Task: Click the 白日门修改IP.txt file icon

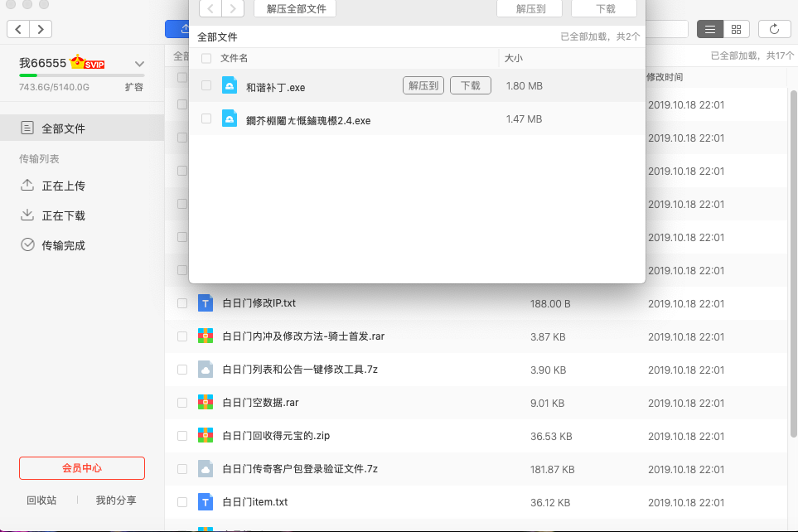Action: click(x=206, y=303)
